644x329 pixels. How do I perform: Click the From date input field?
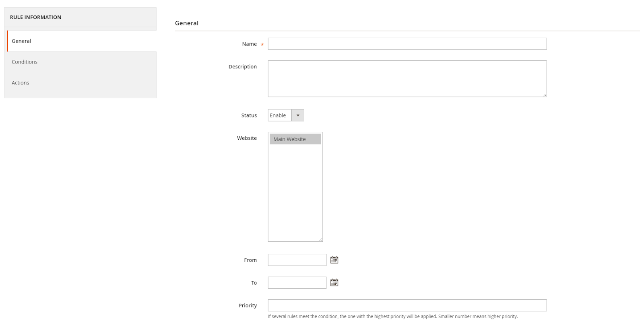point(297,260)
